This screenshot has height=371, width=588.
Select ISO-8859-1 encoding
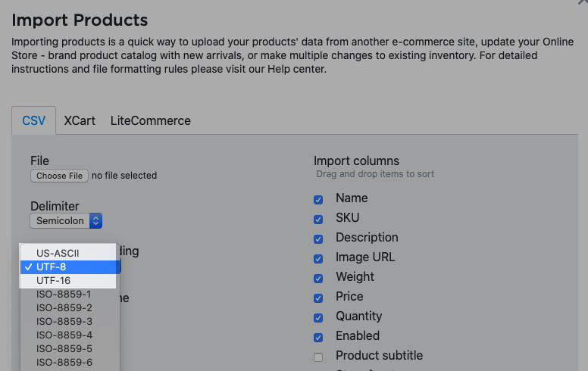[x=64, y=294]
